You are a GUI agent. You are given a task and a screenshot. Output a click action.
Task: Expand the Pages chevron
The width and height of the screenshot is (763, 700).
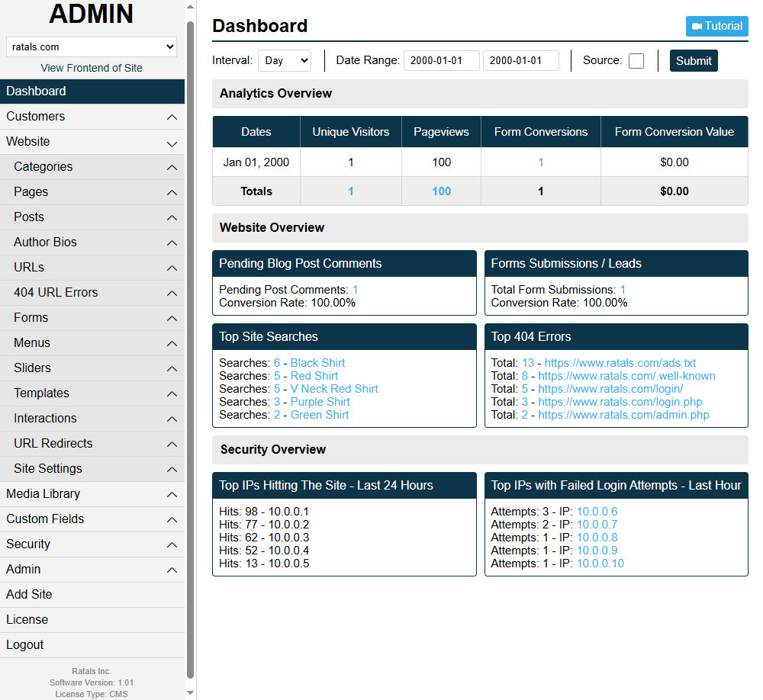(172, 193)
